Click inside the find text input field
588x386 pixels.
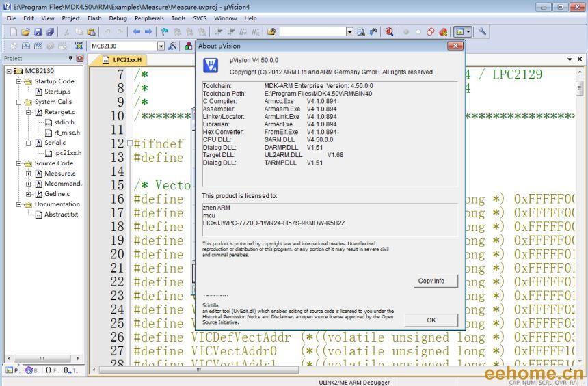coord(312,32)
